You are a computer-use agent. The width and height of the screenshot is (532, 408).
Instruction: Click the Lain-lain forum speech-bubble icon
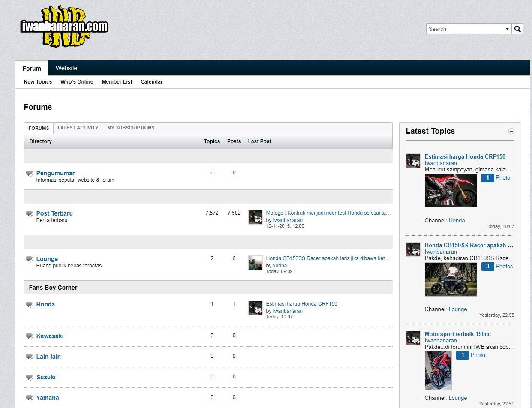[30, 357]
